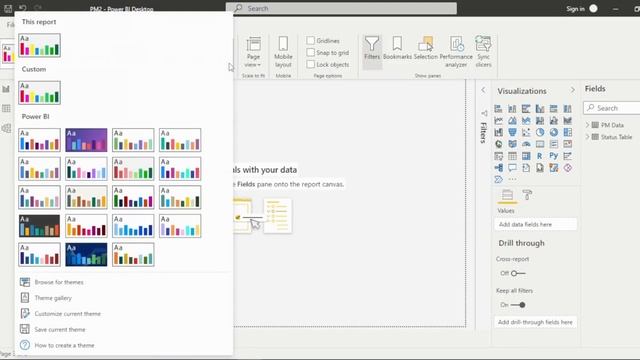Insert a map visual
Image resolution: width=640 pixels, height=360 pixels.
pos(498,144)
